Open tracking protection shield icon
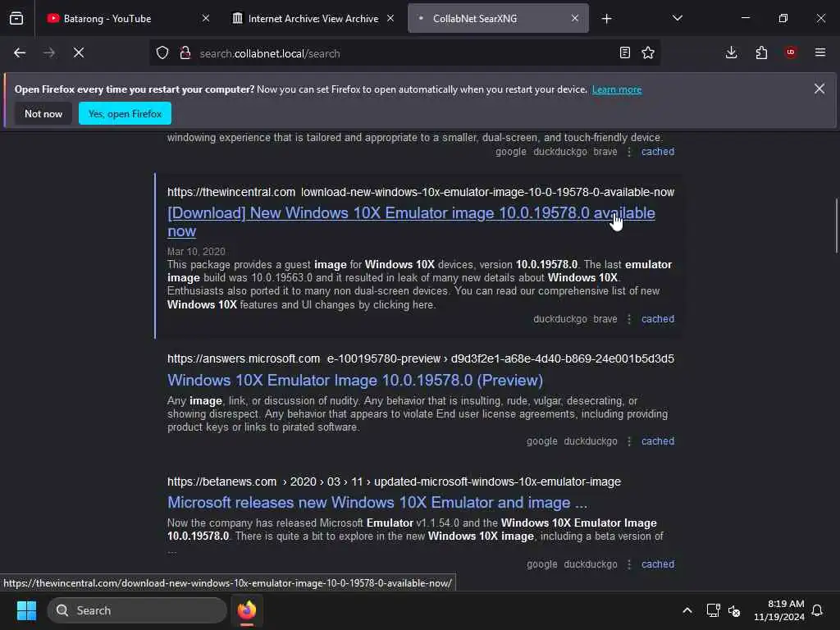The width and height of the screenshot is (840, 630). coord(162,53)
